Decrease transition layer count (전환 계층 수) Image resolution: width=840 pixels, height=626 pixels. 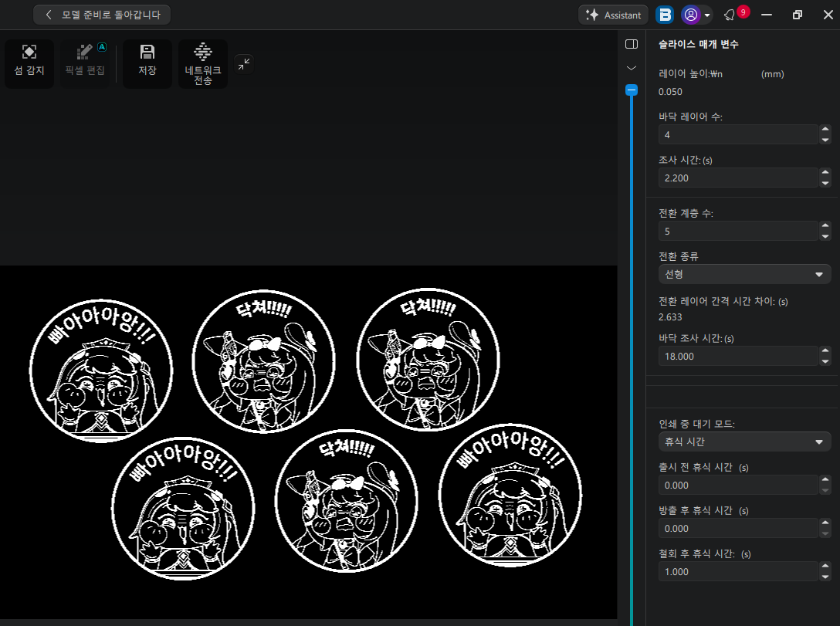(825, 237)
